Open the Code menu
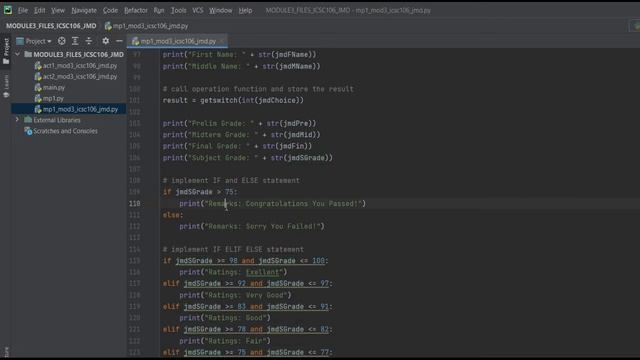Viewport: 640px width, 360px height. [x=110, y=10]
